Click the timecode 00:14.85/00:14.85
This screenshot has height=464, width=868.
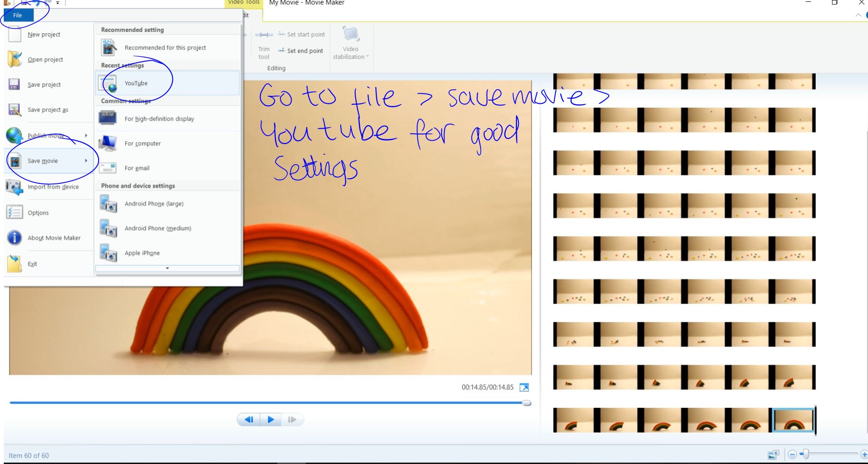point(488,387)
